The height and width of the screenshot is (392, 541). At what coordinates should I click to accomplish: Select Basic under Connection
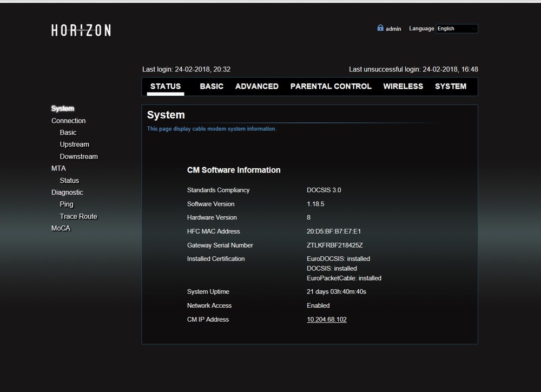click(68, 132)
